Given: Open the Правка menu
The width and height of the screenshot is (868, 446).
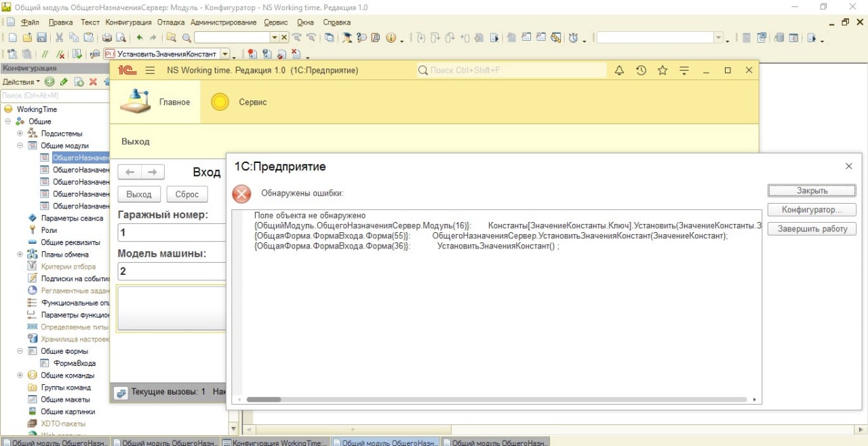Looking at the screenshot, I should coord(60,22).
